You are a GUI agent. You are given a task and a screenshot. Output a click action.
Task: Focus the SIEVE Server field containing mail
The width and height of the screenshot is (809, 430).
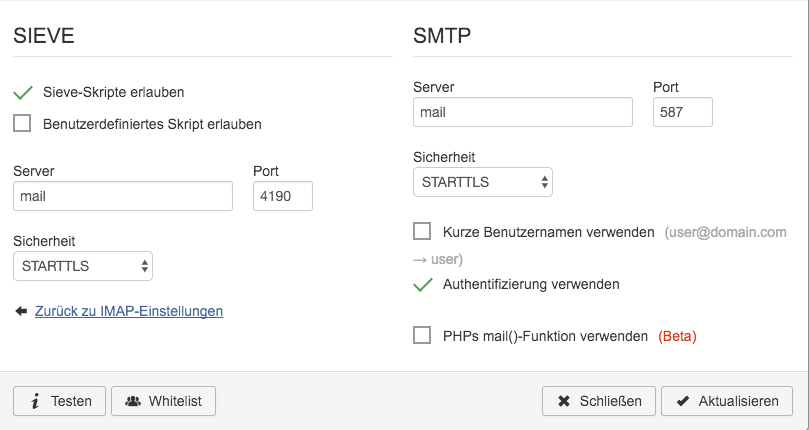[123, 196]
